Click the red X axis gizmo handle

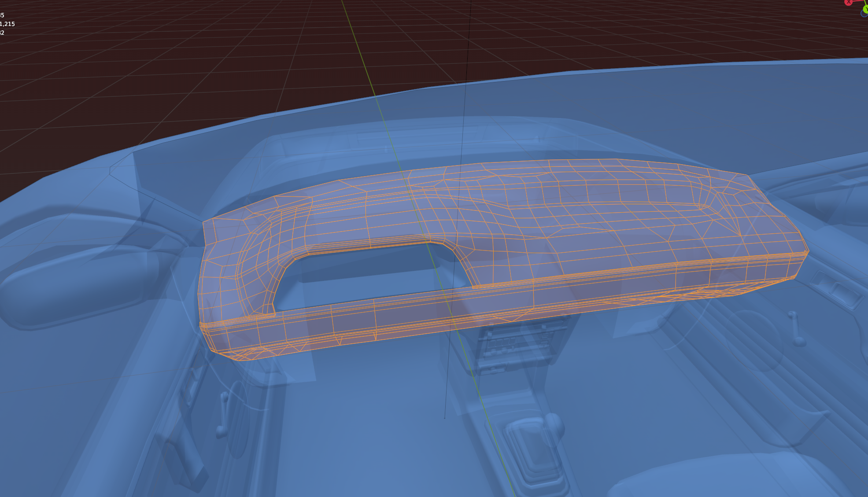point(848,2)
